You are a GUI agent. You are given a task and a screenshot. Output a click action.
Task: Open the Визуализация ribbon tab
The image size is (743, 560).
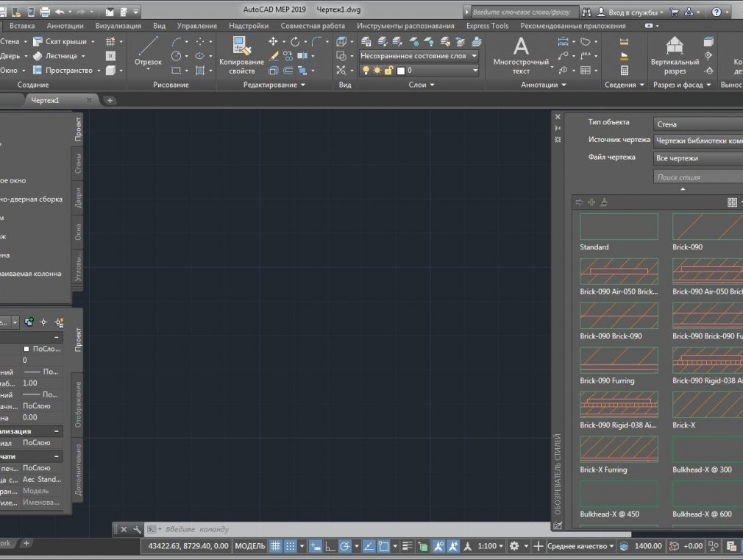pos(118,26)
